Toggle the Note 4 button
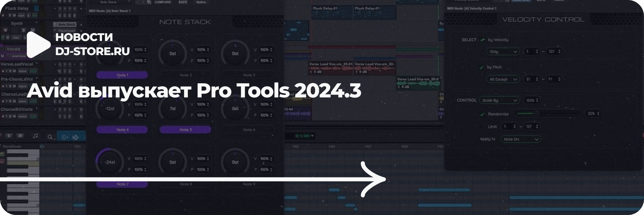The image size is (644, 215). (122, 130)
